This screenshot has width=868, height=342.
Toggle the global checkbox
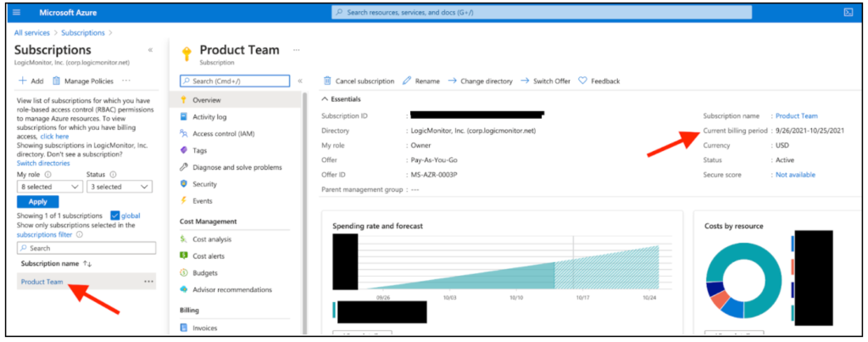115,216
